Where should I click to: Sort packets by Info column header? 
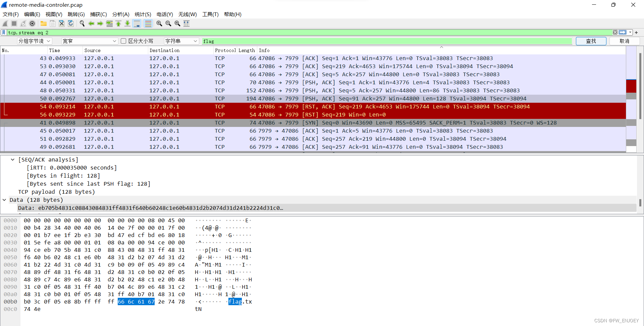(441, 50)
